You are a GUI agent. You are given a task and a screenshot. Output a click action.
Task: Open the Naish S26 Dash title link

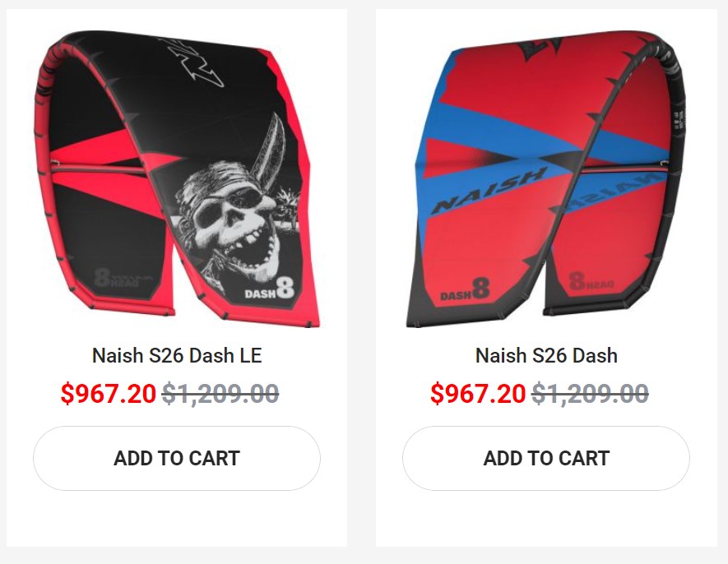coord(546,356)
